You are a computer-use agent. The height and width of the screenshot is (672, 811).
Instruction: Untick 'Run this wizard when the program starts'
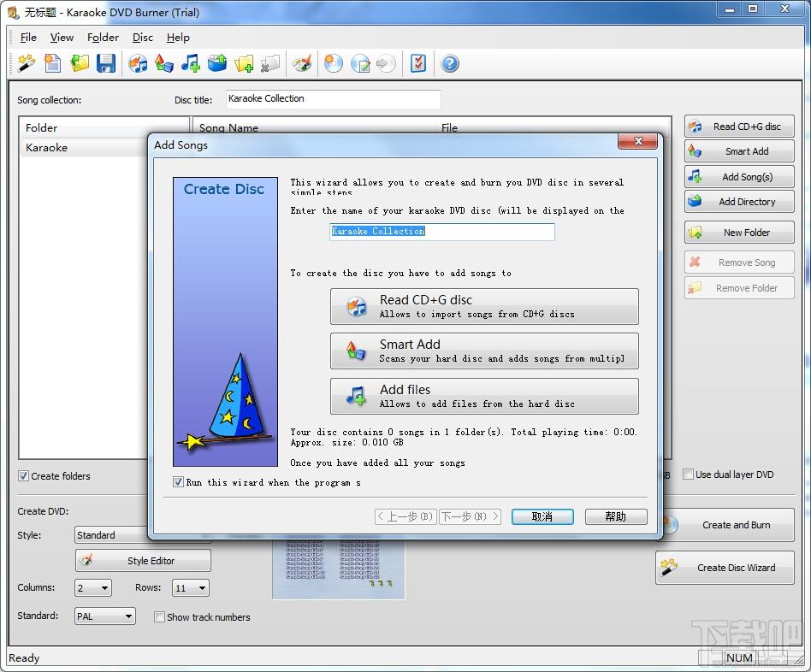[178, 482]
